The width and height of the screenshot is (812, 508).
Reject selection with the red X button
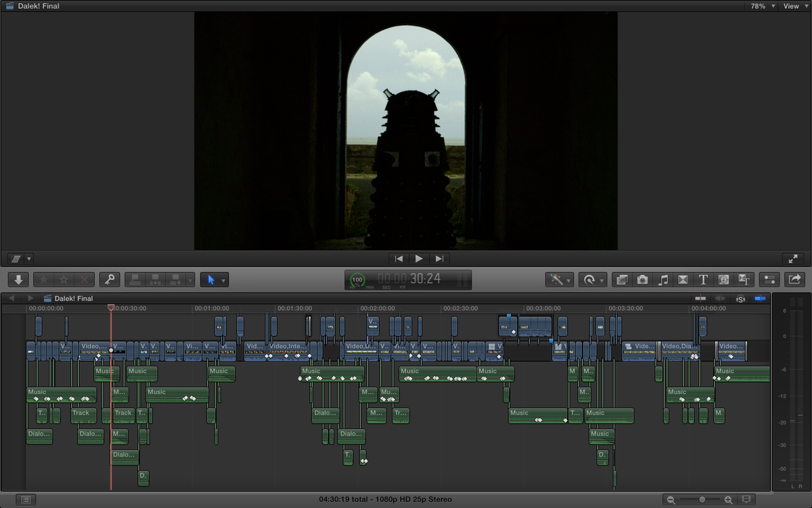coord(84,279)
